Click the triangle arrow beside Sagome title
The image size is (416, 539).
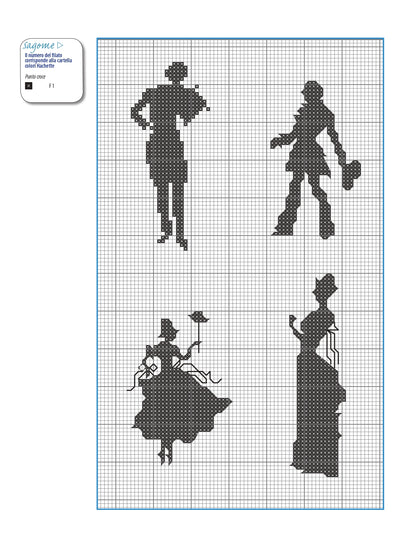point(60,45)
